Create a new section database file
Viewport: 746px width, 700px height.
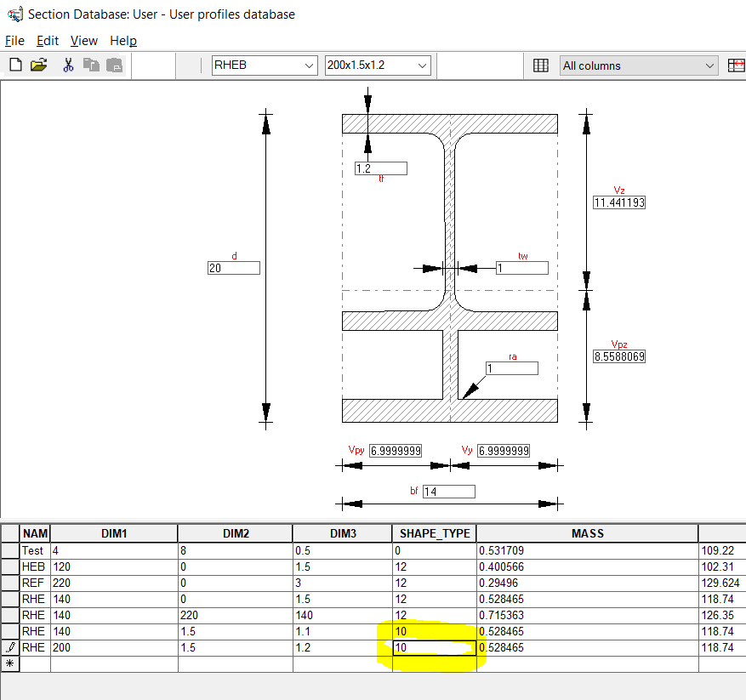(14, 65)
